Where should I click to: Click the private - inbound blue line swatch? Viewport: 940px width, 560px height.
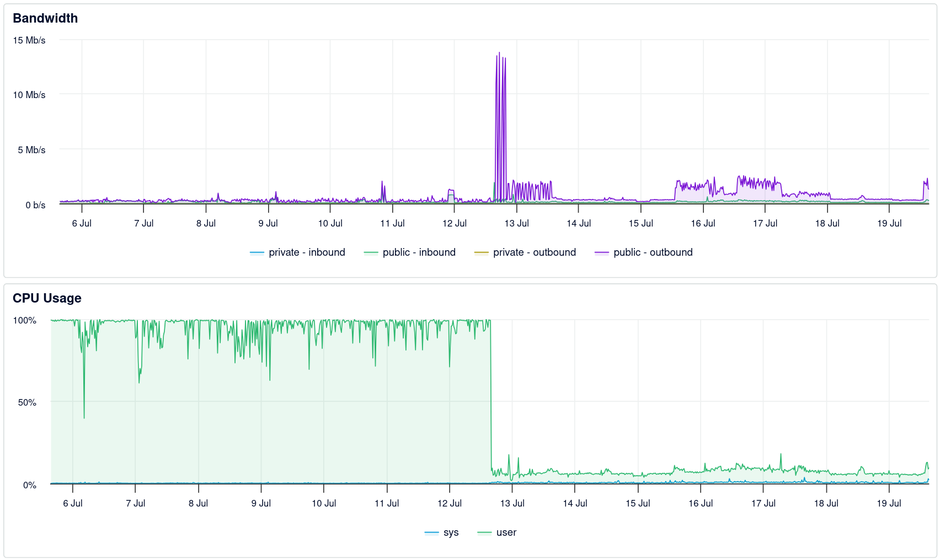tap(257, 253)
